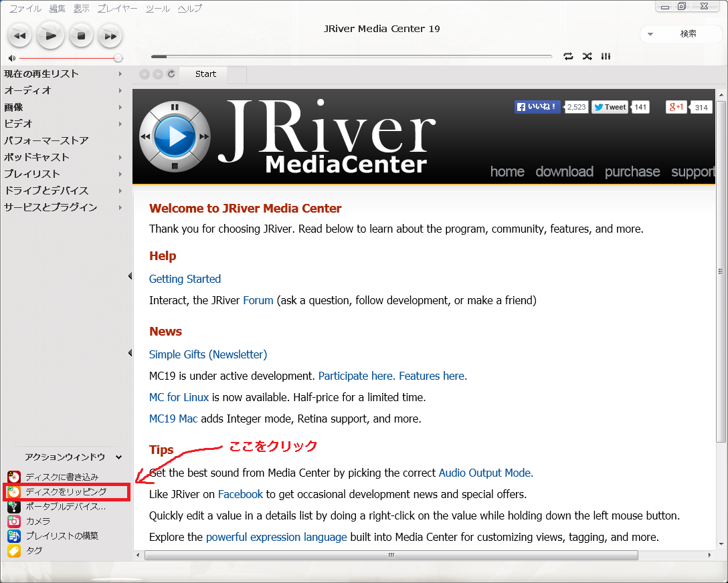
Task: Collapse the アクションウィンドウ panel chevron
Action: 119,457
